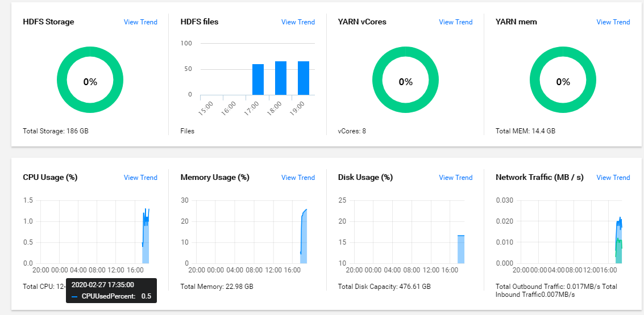Click View Trend link for Disk Usage
Screen dimensions: 644x315
click(455, 178)
